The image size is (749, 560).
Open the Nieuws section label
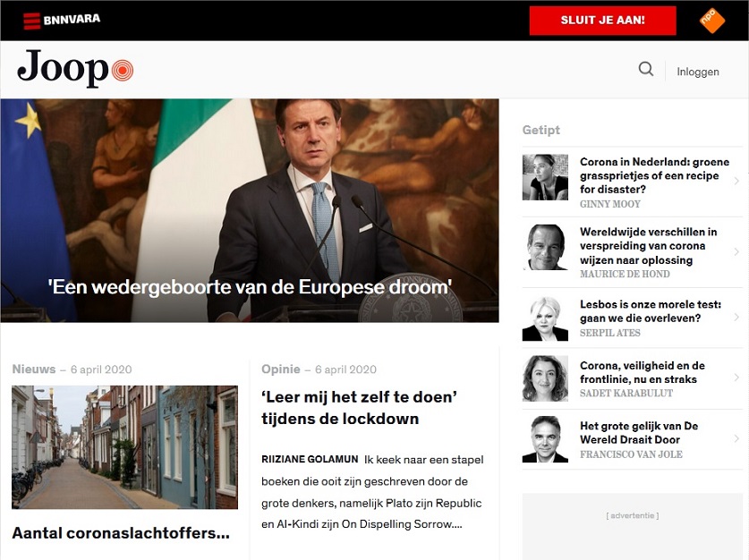[34, 369]
